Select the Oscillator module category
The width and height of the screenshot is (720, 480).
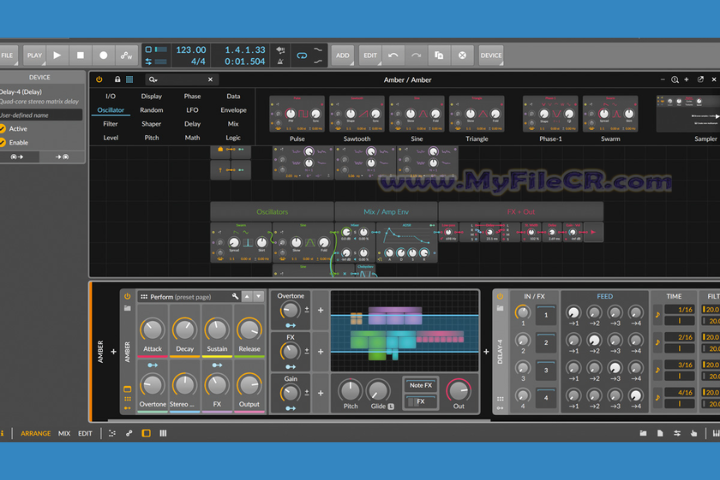[x=111, y=110]
